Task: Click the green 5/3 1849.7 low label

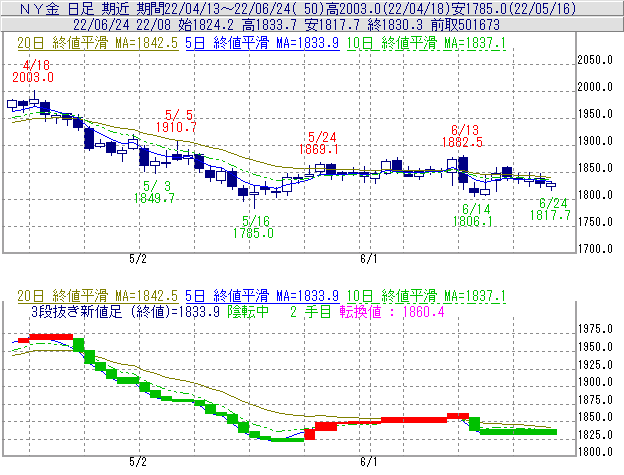Action: click(154, 192)
